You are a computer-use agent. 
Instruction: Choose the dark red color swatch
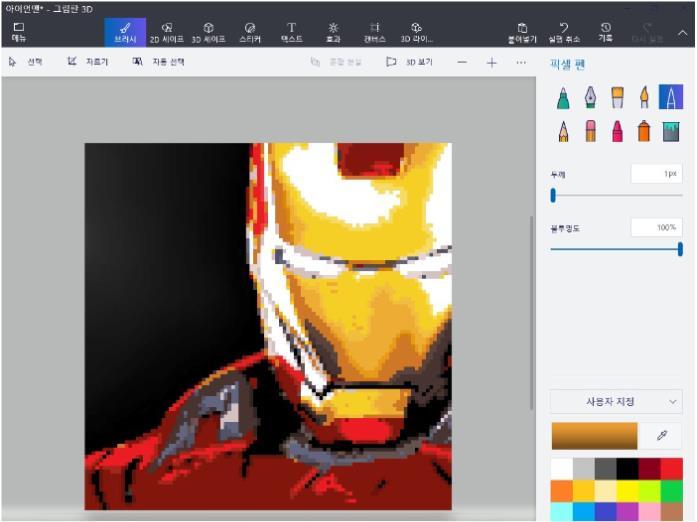pos(650,469)
